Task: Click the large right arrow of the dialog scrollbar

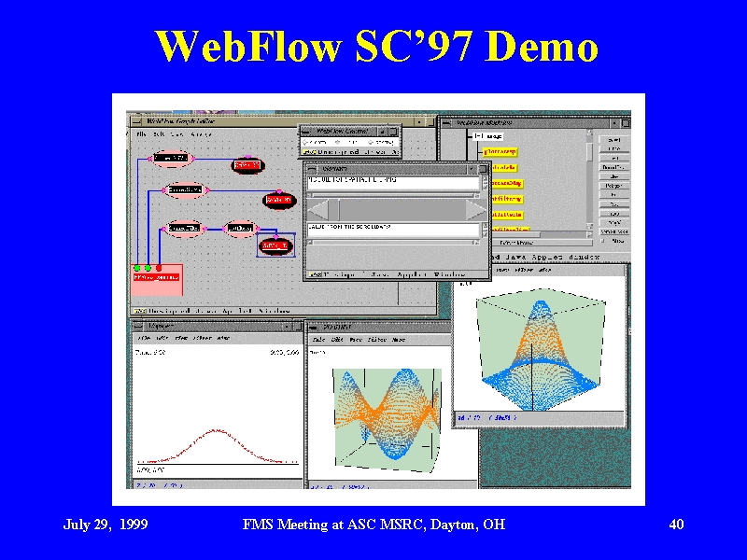Action: [x=476, y=210]
